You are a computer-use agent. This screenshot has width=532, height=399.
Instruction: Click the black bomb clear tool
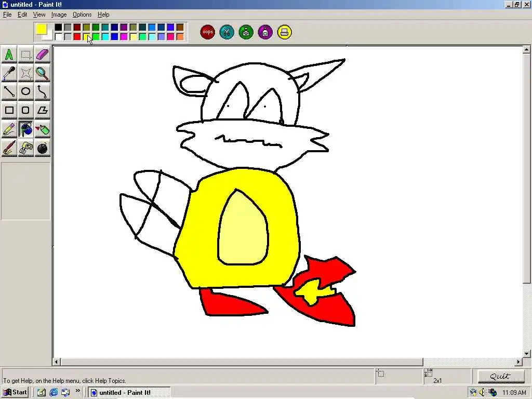(43, 148)
